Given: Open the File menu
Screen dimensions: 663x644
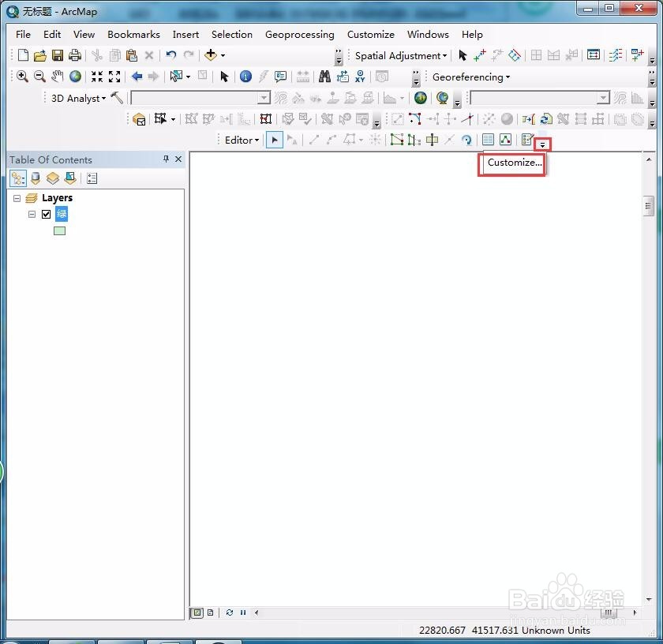Looking at the screenshot, I should (x=23, y=34).
